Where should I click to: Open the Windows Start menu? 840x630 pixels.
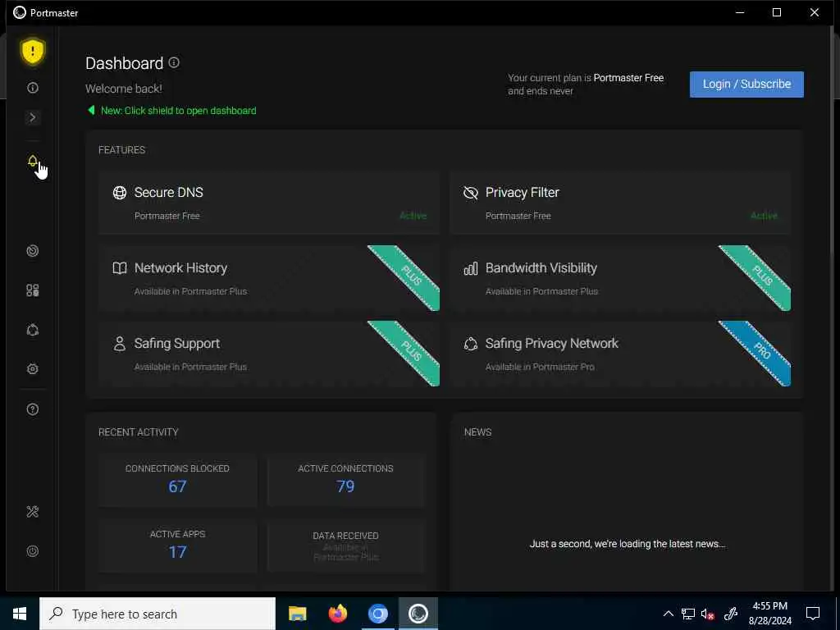pos(20,614)
